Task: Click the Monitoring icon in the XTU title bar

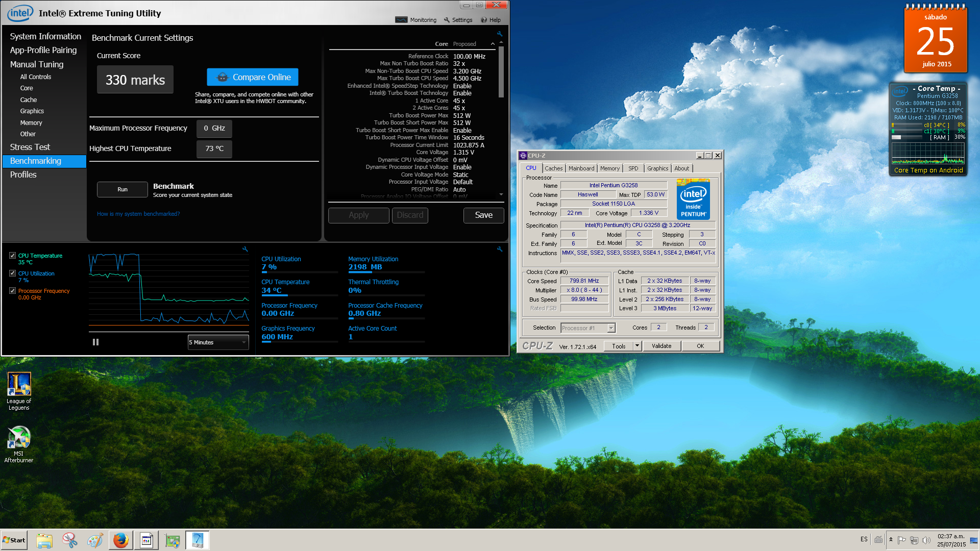Action: (402, 20)
